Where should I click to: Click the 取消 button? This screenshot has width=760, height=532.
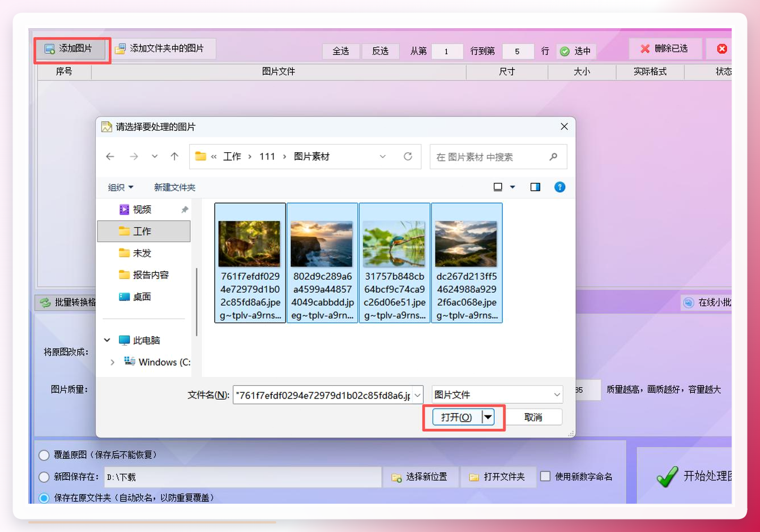coord(533,417)
